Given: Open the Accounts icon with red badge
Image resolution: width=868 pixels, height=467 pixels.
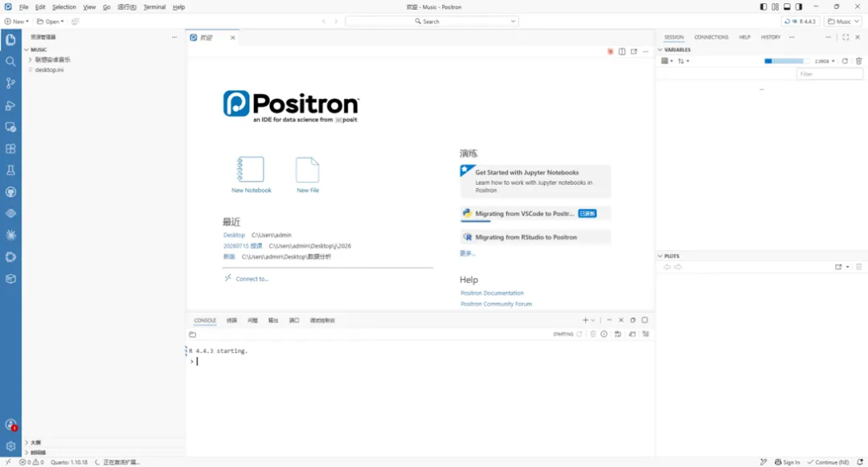Looking at the screenshot, I should pyautogui.click(x=10, y=425).
